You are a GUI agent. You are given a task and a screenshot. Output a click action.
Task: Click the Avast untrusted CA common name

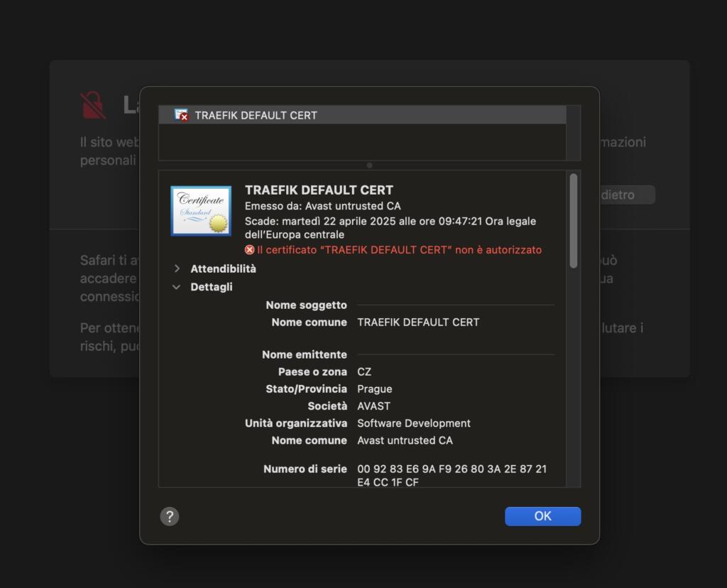click(x=405, y=440)
